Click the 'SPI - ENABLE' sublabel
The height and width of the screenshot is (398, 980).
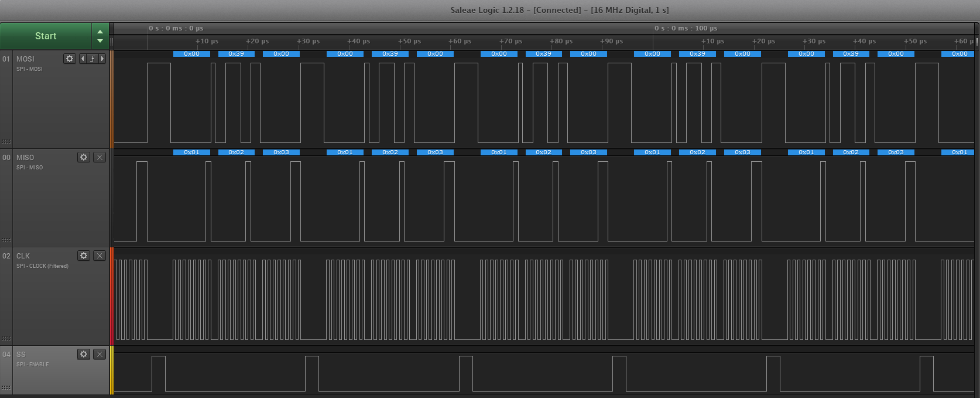pyautogui.click(x=33, y=365)
